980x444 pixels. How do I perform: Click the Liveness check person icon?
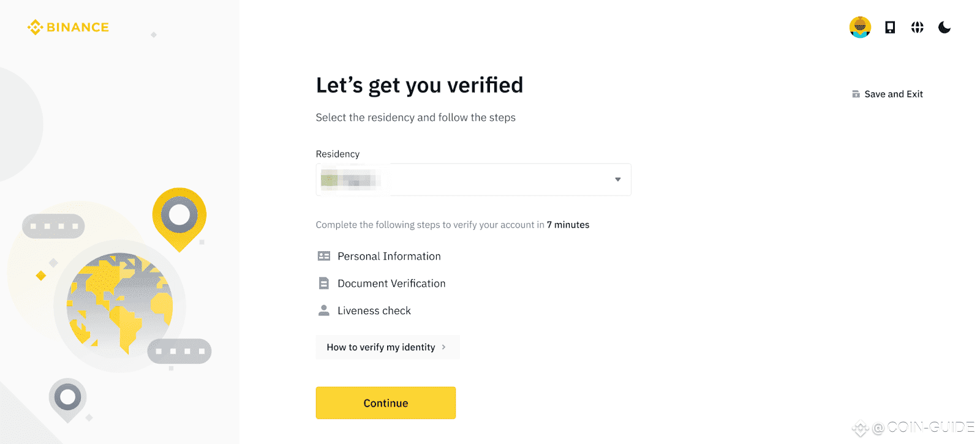tap(324, 310)
